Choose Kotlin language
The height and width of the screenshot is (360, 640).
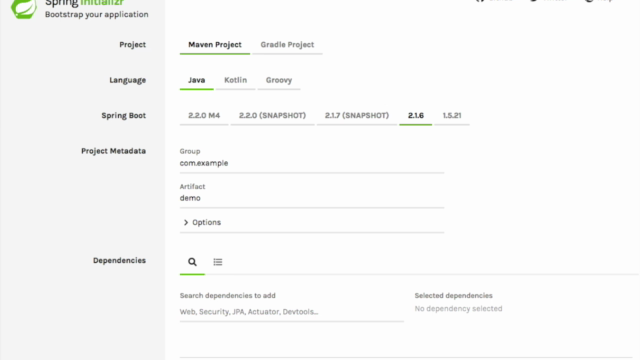tap(236, 80)
